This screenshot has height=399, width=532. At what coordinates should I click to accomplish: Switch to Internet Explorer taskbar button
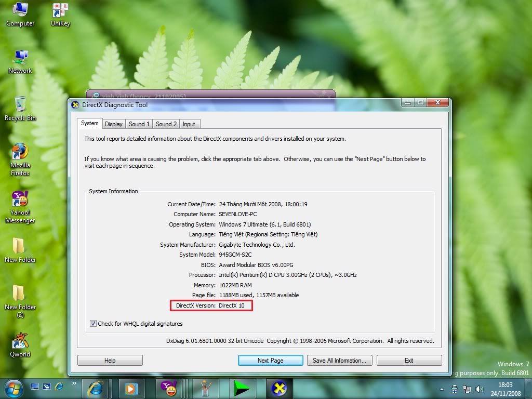96,389
